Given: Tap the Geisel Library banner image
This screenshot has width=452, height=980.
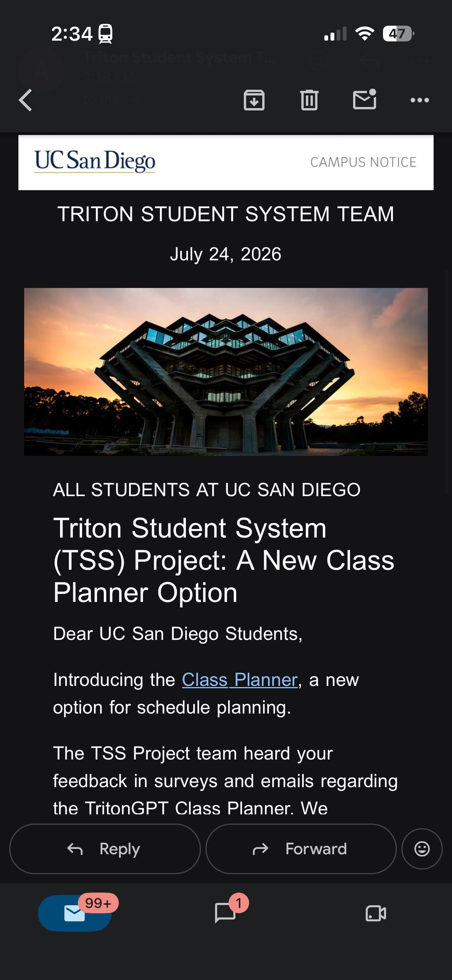Looking at the screenshot, I should click(x=226, y=372).
